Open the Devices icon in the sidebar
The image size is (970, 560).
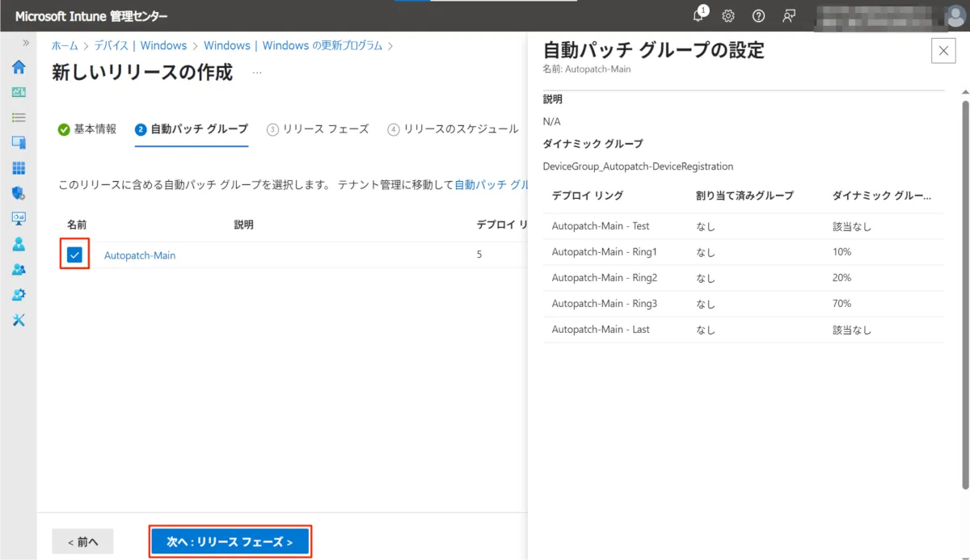[19, 142]
